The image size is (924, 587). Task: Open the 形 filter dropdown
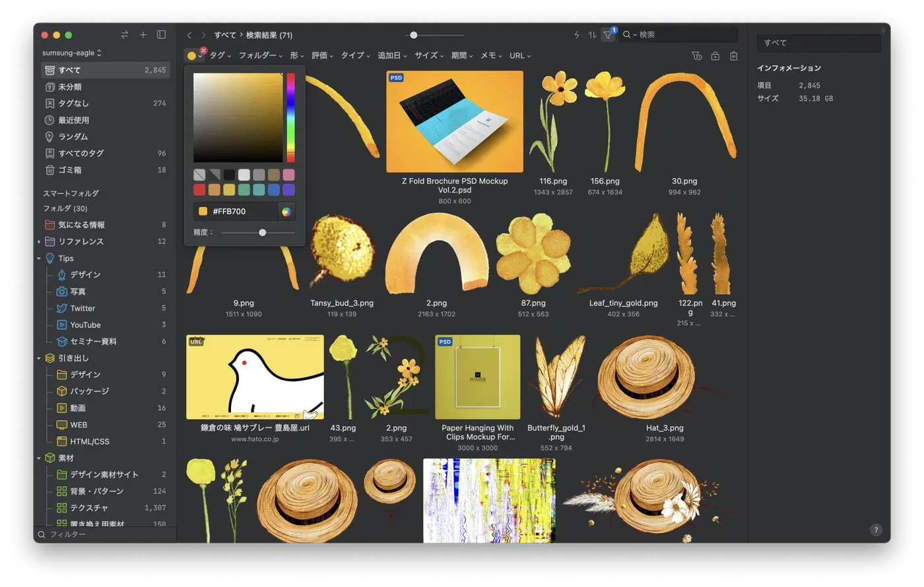click(x=297, y=56)
